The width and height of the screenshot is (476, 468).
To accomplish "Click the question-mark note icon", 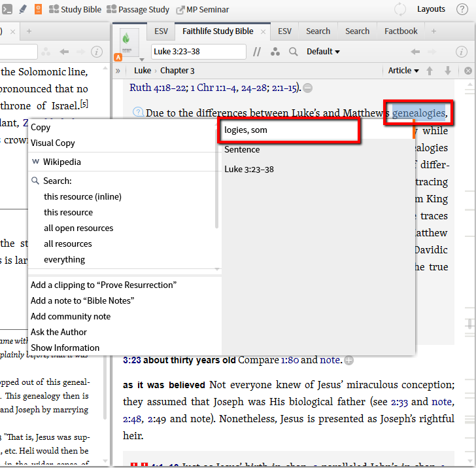I will point(138,112).
